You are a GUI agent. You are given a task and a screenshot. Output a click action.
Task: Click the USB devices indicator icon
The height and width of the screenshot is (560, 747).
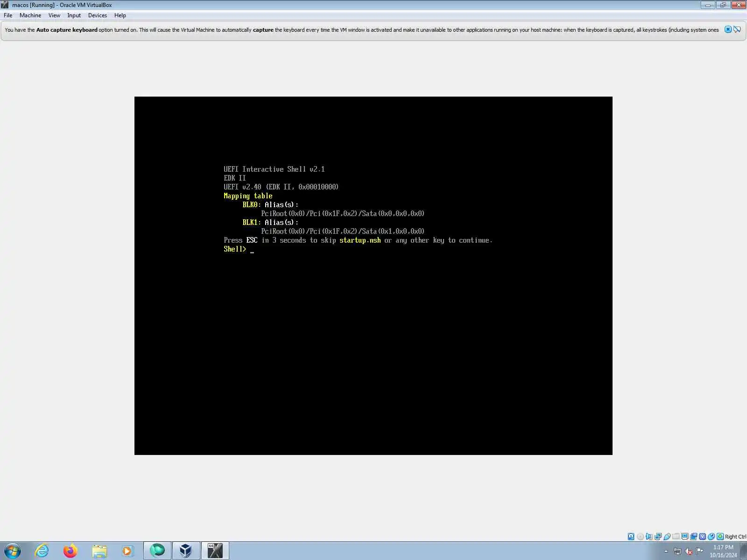[x=667, y=537]
